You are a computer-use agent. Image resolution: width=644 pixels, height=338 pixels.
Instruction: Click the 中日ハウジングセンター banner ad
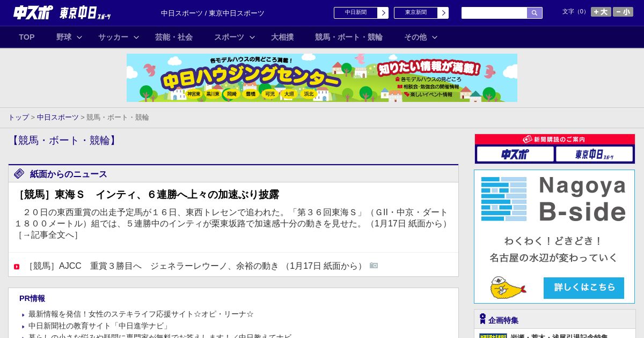coord(322,78)
